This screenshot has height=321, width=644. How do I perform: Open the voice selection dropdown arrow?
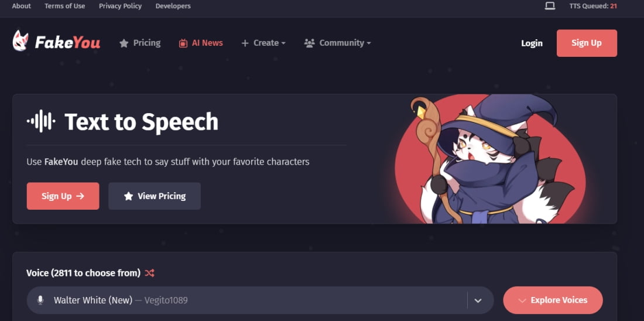478,300
